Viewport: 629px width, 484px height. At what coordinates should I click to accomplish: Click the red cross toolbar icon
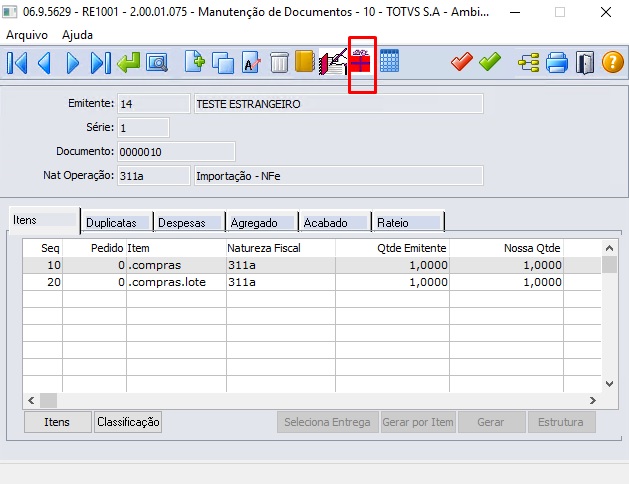(x=361, y=61)
